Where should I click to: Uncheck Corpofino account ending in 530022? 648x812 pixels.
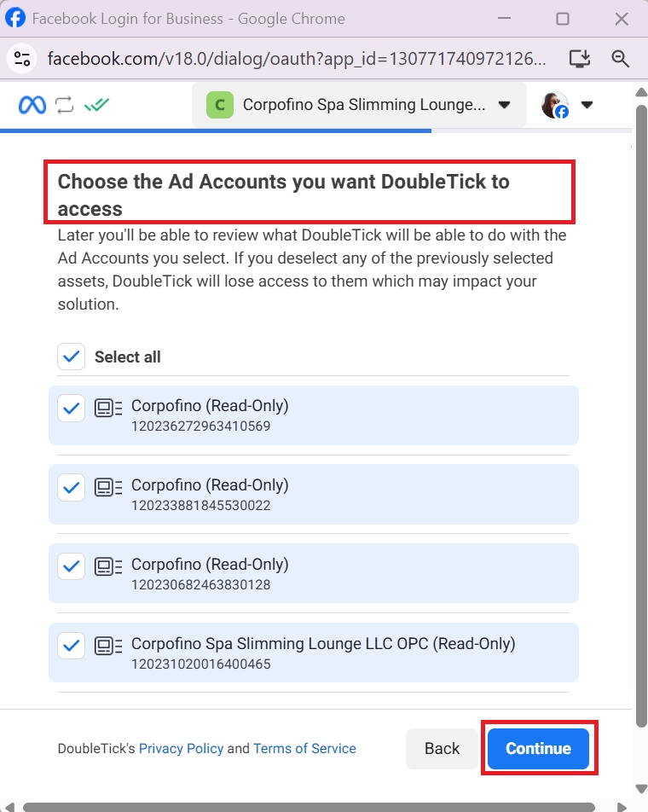71,488
